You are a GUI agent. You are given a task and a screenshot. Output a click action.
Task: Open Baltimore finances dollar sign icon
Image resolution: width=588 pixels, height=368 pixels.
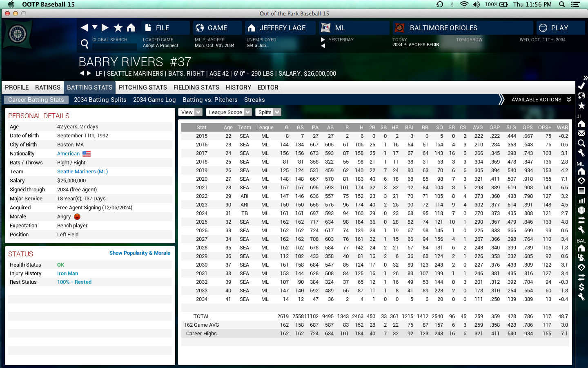pos(581,287)
